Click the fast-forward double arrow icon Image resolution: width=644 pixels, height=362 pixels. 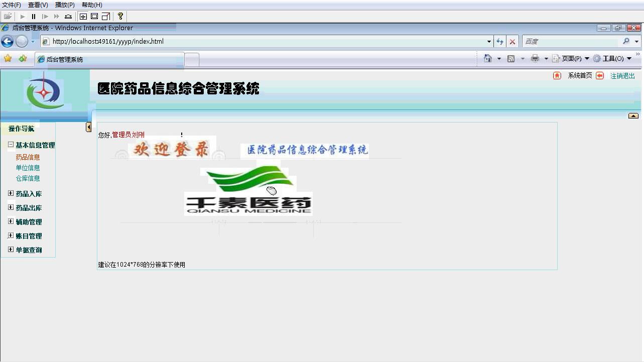click(57, 17)
